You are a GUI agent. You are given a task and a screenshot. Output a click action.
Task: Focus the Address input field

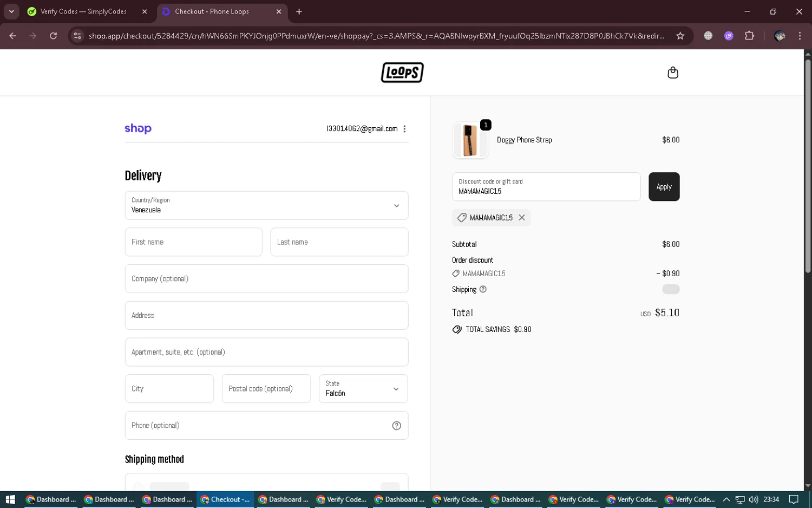click(x=266, y=315)
